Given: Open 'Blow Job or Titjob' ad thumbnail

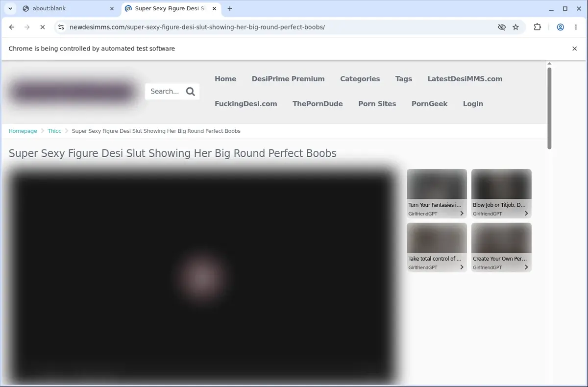Looking at the screenshot, I should [x=501, y=193].
